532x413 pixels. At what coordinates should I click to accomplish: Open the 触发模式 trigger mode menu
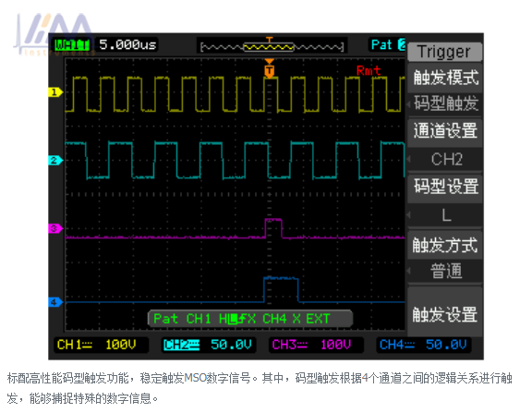[445, 78]
